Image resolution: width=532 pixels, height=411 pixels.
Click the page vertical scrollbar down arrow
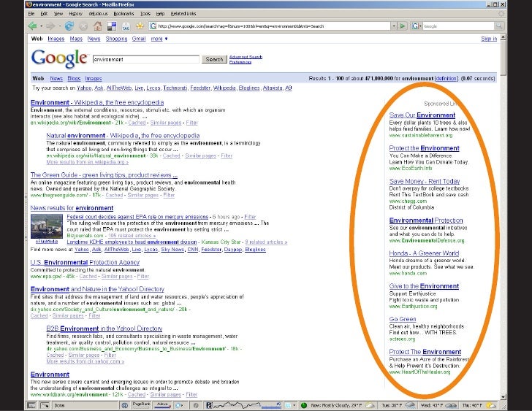[503, 397]
